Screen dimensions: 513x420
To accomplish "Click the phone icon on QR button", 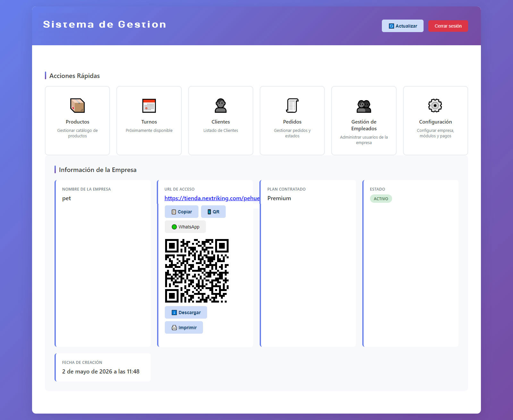I will 209,212.
